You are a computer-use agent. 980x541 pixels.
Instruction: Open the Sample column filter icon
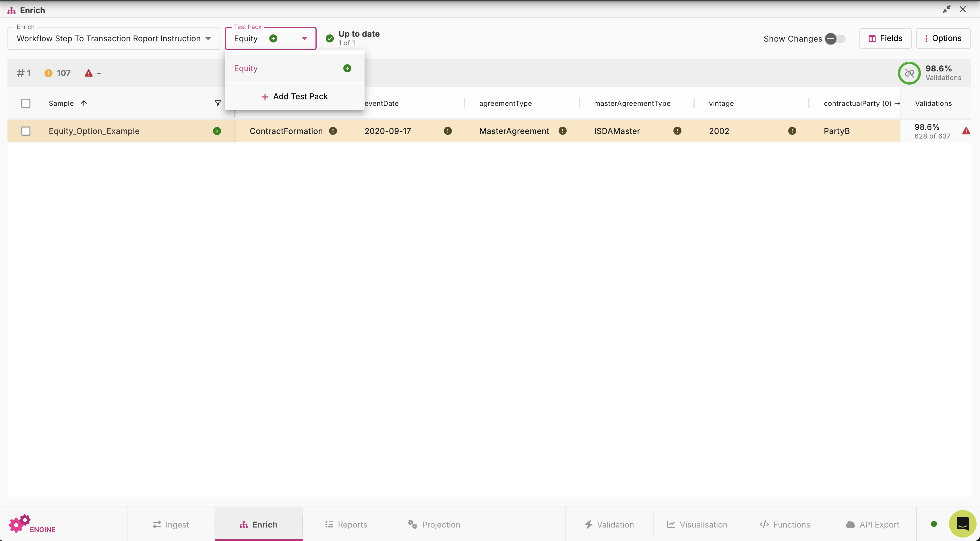click(x=218, y=104)
